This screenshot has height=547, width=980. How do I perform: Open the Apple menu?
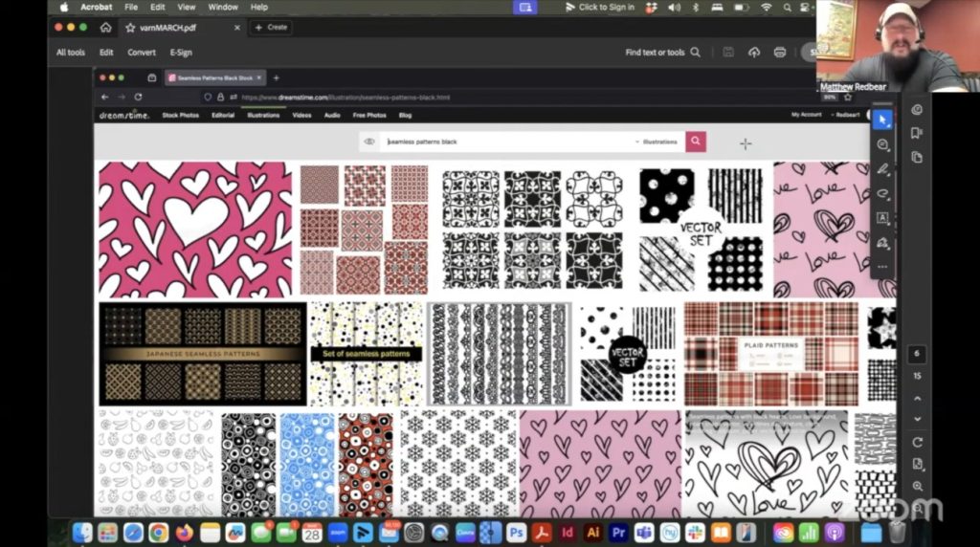[x=64, y=7]
